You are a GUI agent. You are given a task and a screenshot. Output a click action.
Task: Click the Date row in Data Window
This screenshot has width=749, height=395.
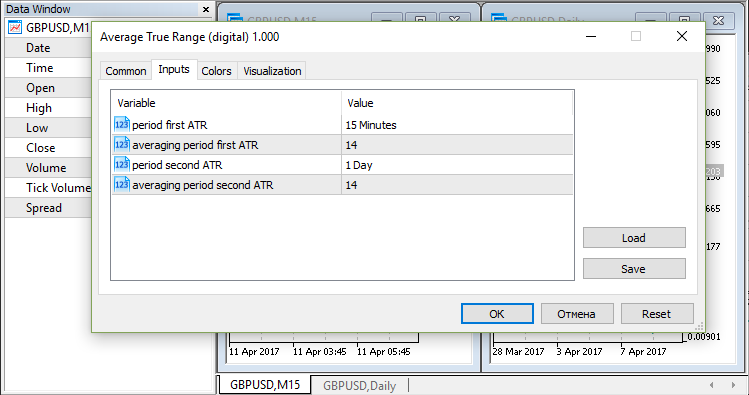coord(48,48)
